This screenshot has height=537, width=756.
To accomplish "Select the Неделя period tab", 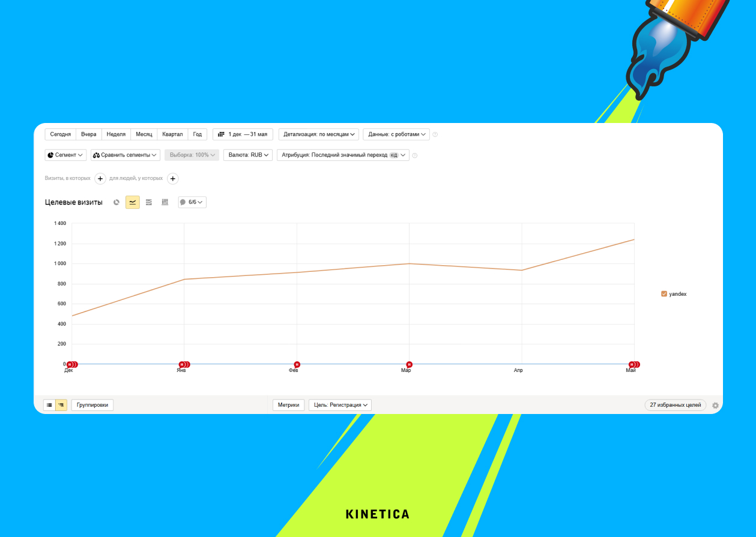I will (116, 134).
